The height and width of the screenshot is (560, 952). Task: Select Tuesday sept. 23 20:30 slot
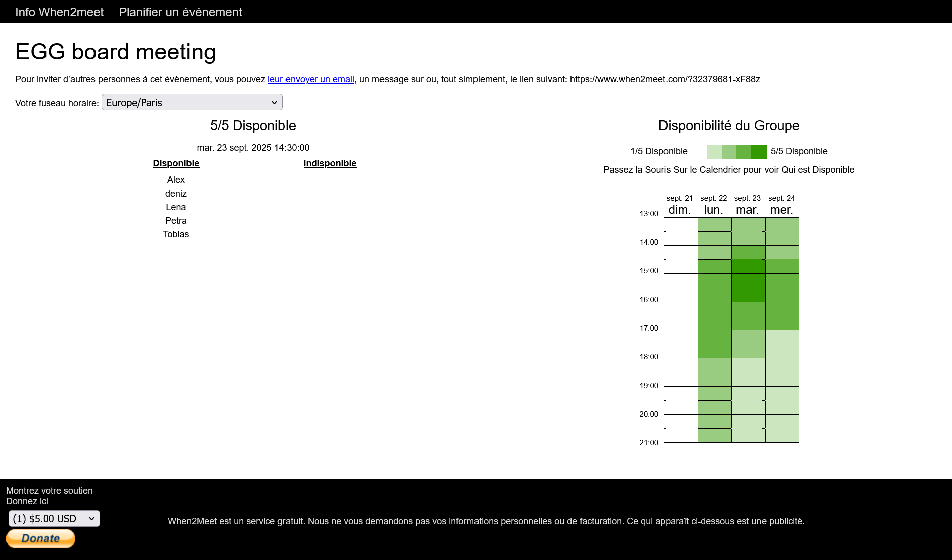(x=748, y=435)
